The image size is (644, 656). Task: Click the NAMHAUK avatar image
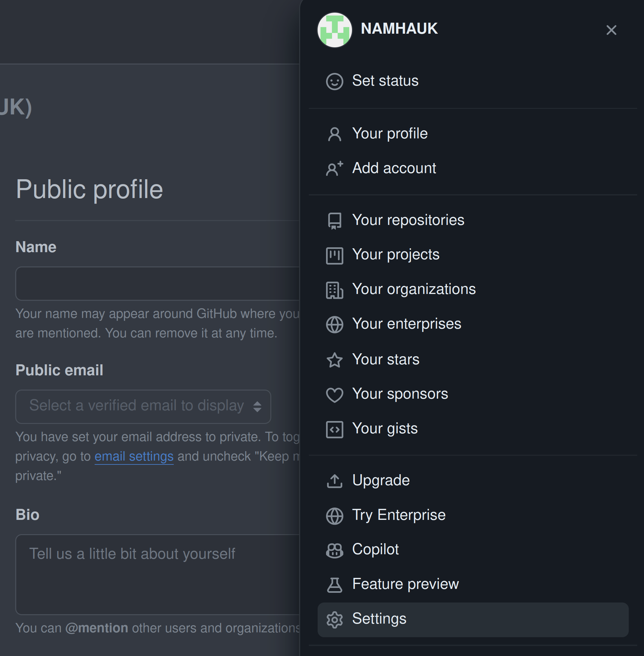click(x=334, y=30)
